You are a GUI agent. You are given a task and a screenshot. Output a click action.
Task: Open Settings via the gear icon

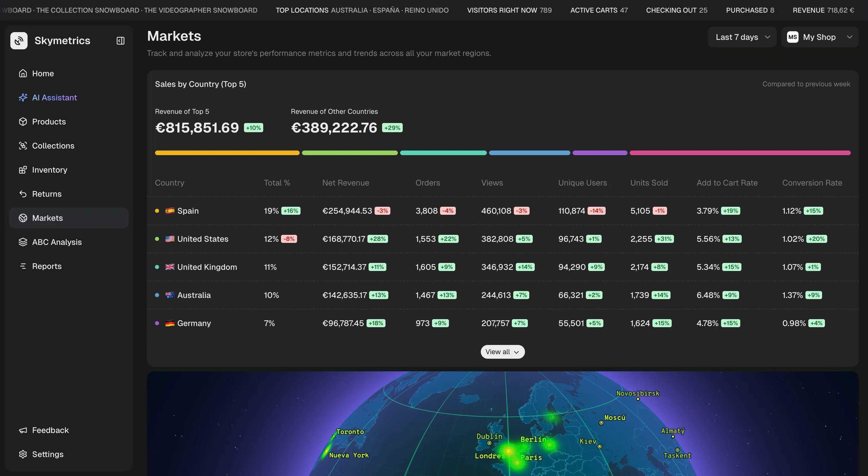(x=23, y=454)
